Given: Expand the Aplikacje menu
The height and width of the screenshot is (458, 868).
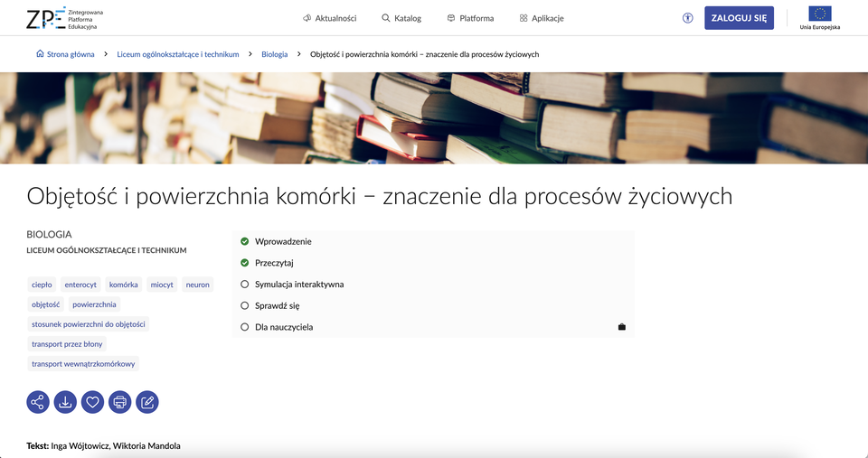Looking at the screenshot, I should click(542, 18).
